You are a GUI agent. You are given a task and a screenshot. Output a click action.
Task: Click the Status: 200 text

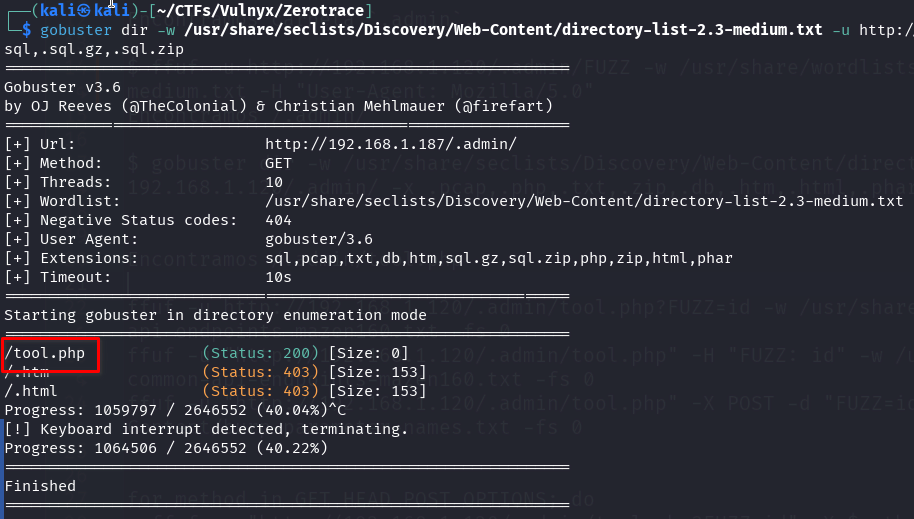tap(261, 353)
